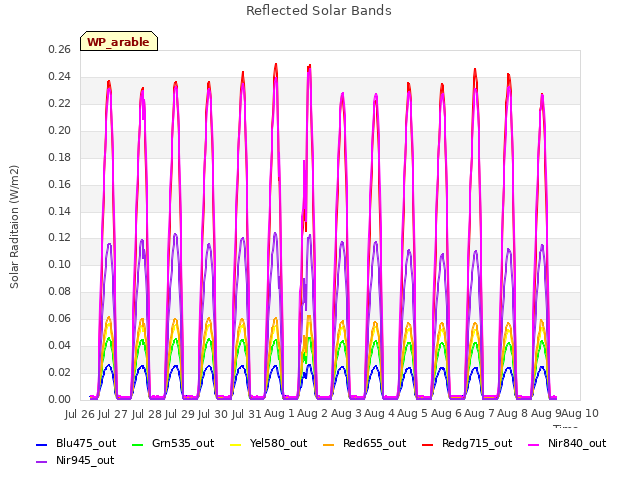Toggle the Redg715_out legend entry

tap(467, 443)
